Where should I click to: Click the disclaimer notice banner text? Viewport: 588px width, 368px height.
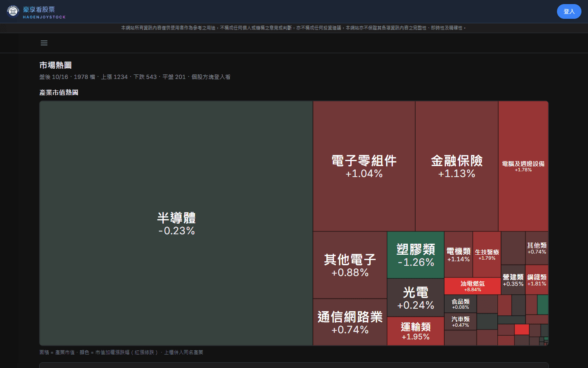[294, 28]
